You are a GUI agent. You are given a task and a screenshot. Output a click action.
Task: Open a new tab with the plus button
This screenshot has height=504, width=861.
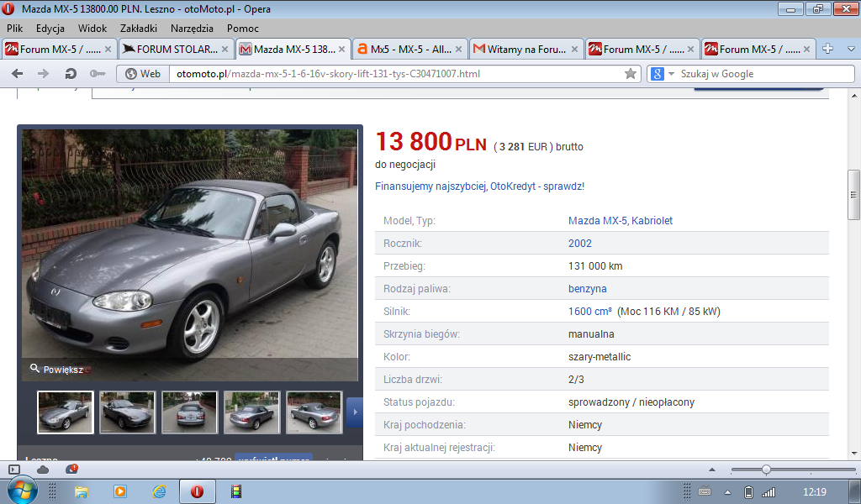click(827, 49)
